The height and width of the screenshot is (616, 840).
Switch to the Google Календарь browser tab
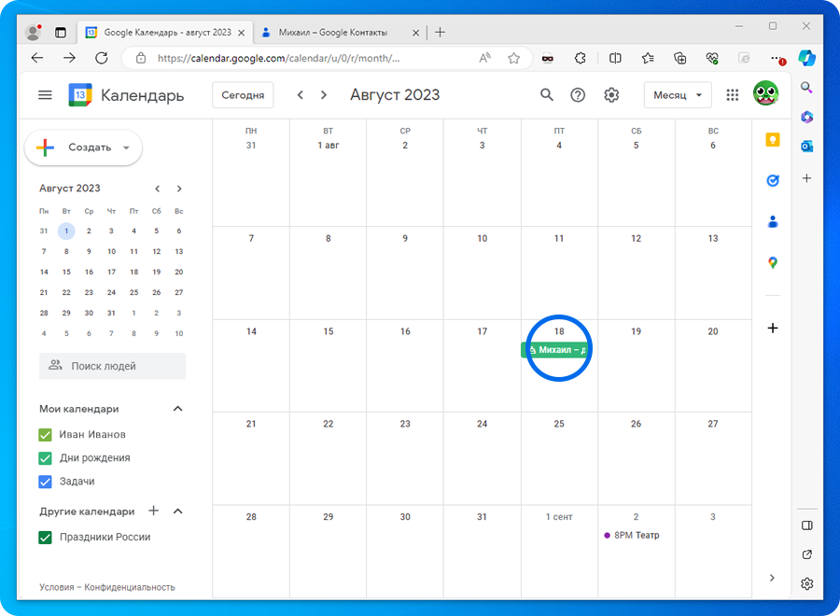(x=159, y=32)
